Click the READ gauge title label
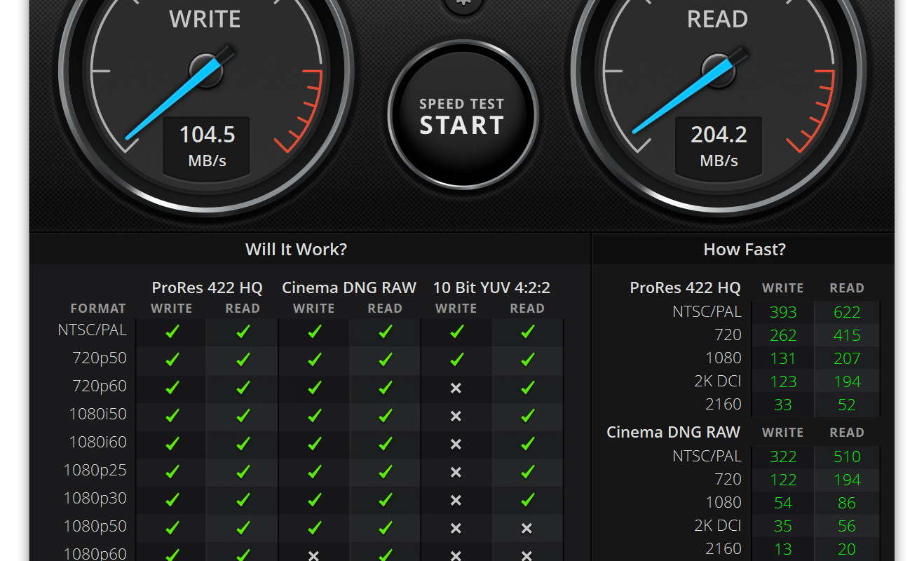 [717, 20]
